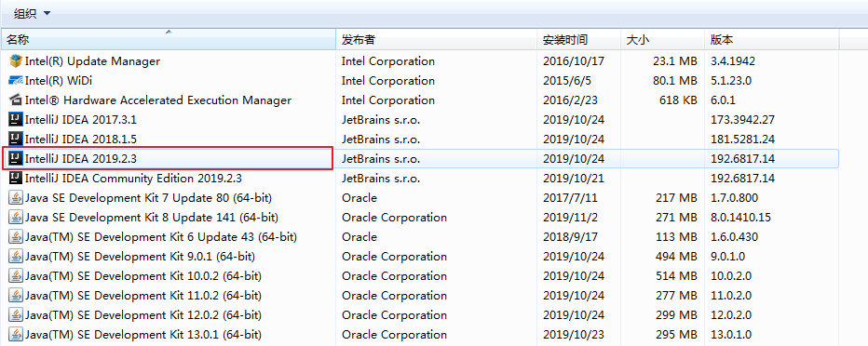
Task: Select IntelliJ IDEA 2019.2.3 entry name
Action: click(81, 159)
